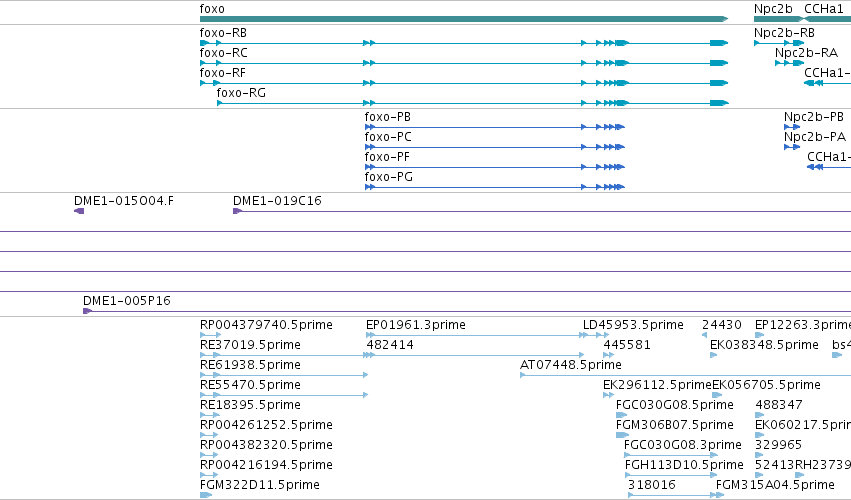Select the foxo-RB transcript label

[223, 33]
